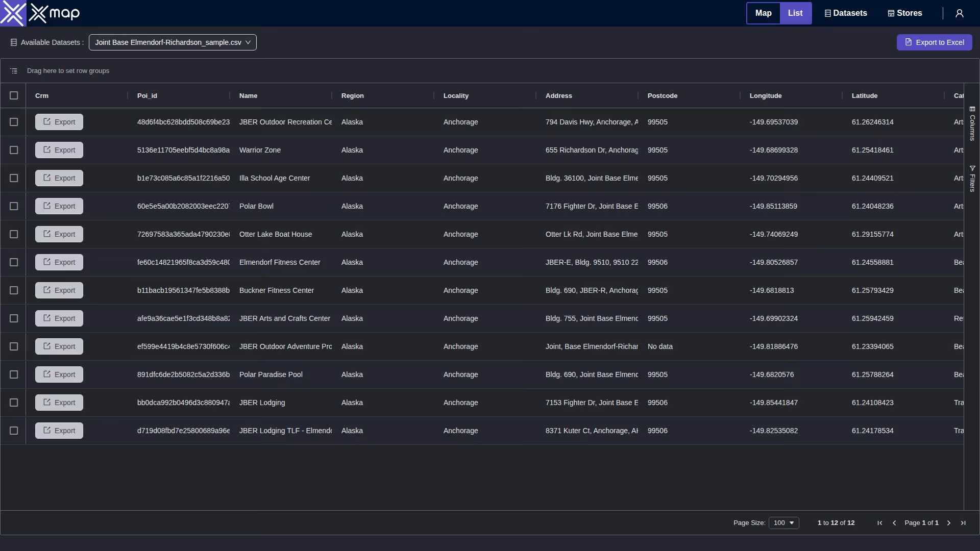Viewport: 980px width, 551px height.
Task: Export the Polar Paradise Pool row
Action: coord(59,374)
